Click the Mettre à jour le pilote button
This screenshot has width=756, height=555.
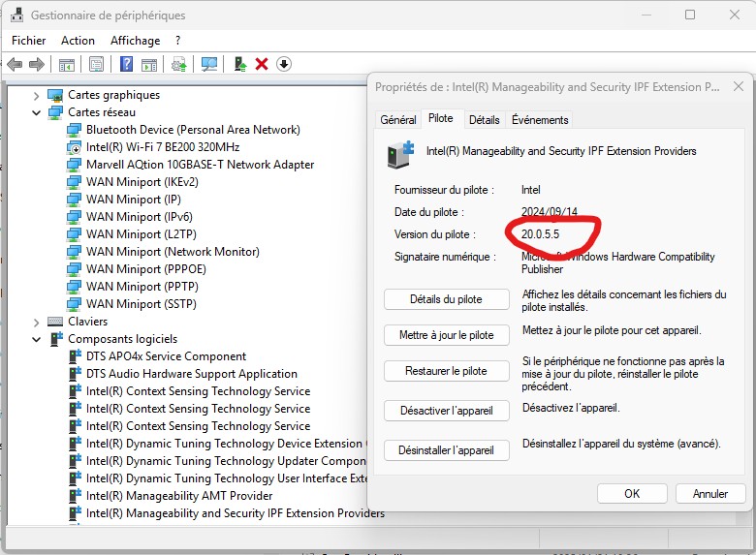coord(446,335)
